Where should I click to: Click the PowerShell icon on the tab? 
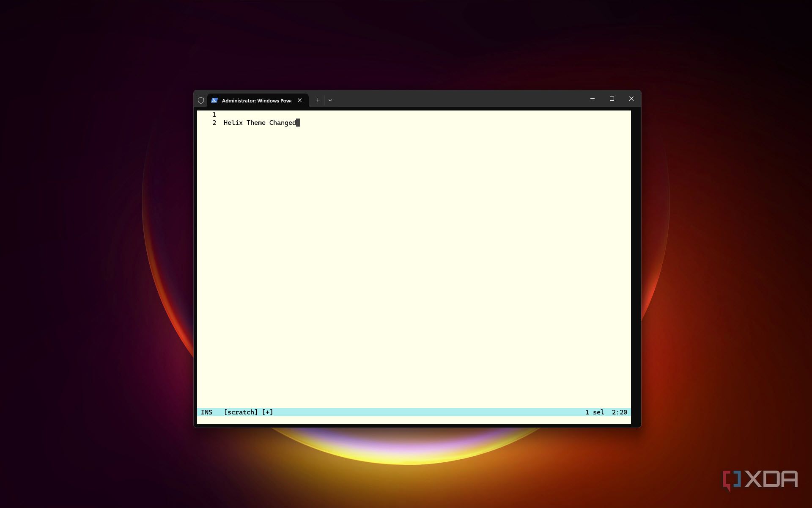coord(214,100)
